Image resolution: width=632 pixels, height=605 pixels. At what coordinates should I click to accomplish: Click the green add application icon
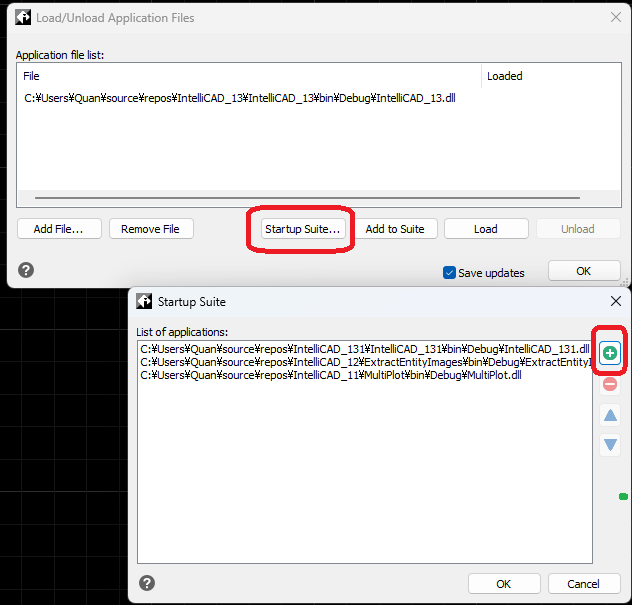609,353
